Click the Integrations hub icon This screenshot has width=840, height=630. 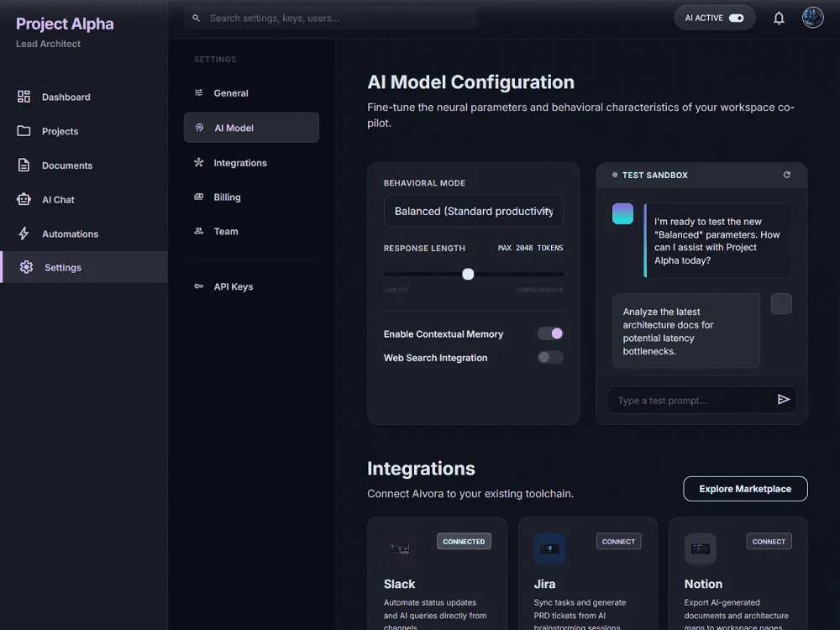point(199,162)
